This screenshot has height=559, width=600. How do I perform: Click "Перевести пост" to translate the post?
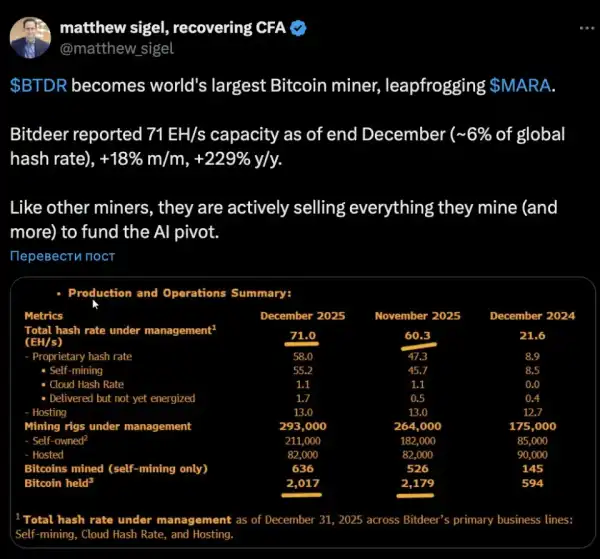(62, 256)
